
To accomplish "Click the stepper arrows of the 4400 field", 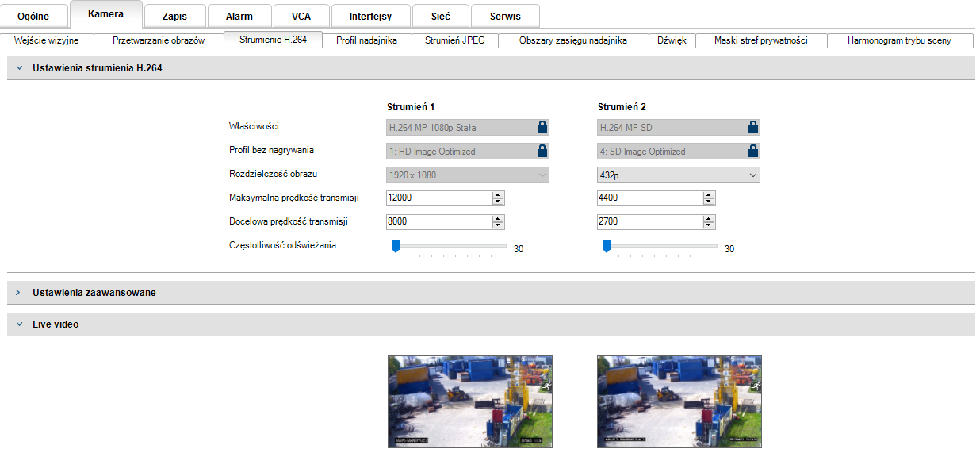I will pyautogui.click(x=709, y=198).
